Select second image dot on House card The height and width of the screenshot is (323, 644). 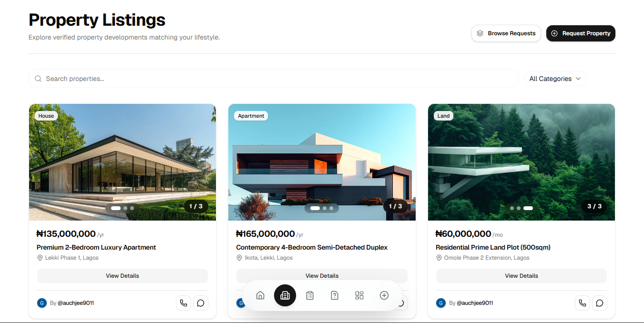point(125,208)
